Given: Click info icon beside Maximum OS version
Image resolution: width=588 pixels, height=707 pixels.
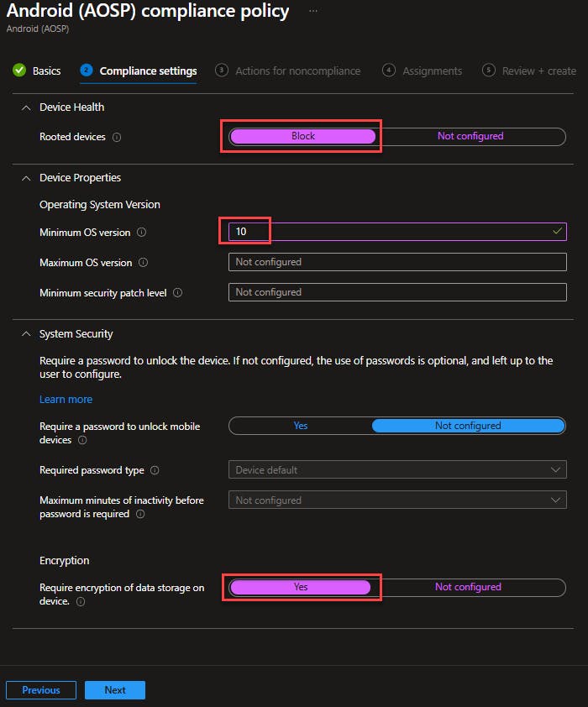Looking at the screenshot, I should tap(144, 263).
